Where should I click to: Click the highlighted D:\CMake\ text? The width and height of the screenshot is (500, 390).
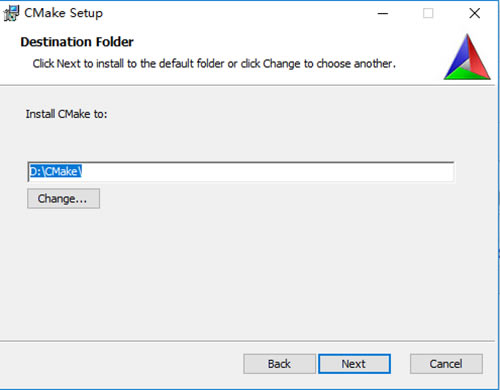pos(56,171)
